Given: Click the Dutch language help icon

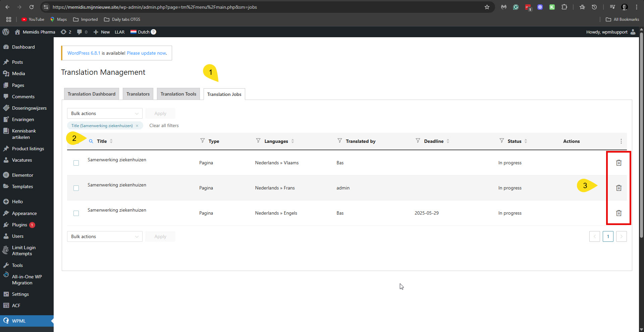Looking at the screenshot, I should [153, 32].
